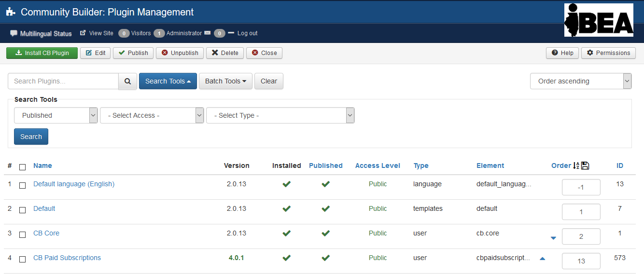Click the IBEA logo
This screenshot has width=644, height=276.
pos(599,20)
